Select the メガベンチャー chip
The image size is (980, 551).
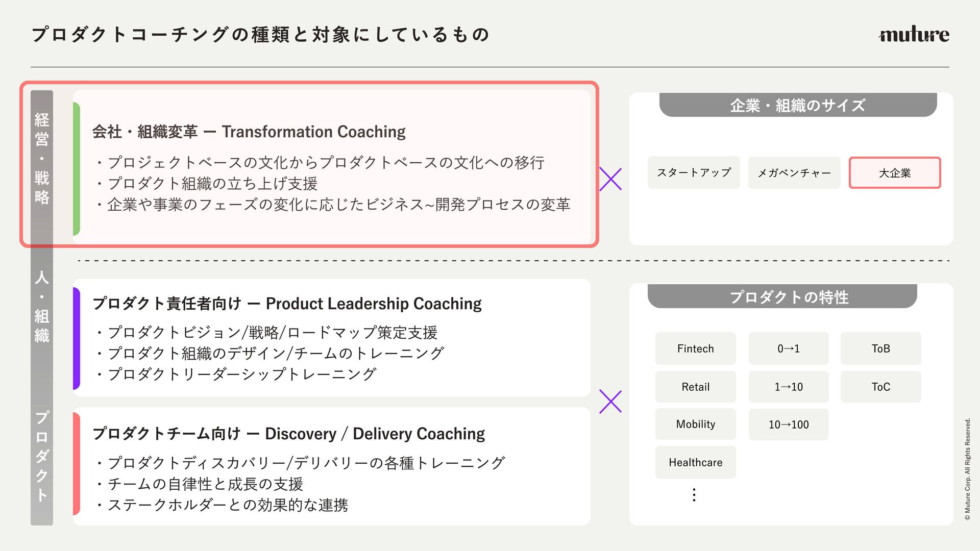coord(794,173)
